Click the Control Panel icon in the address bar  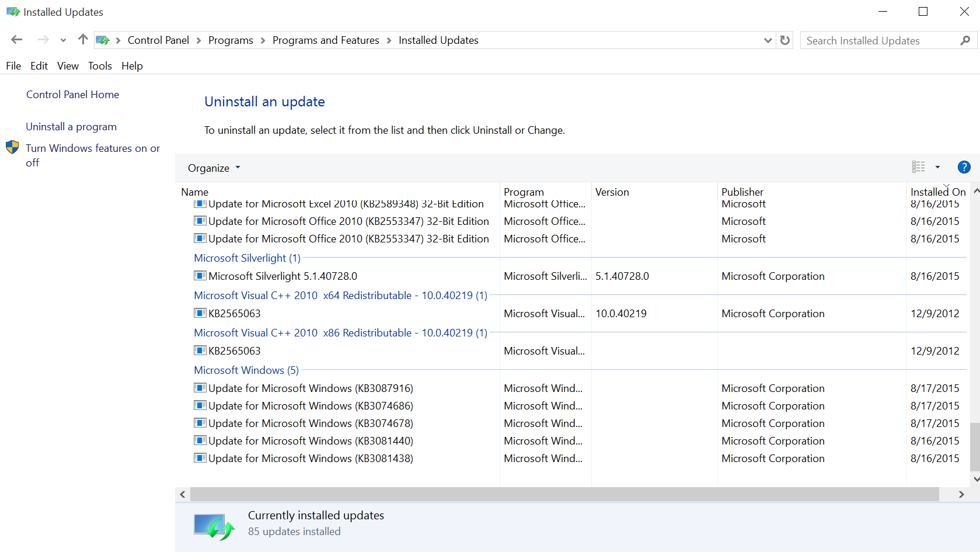pos(103,40)
